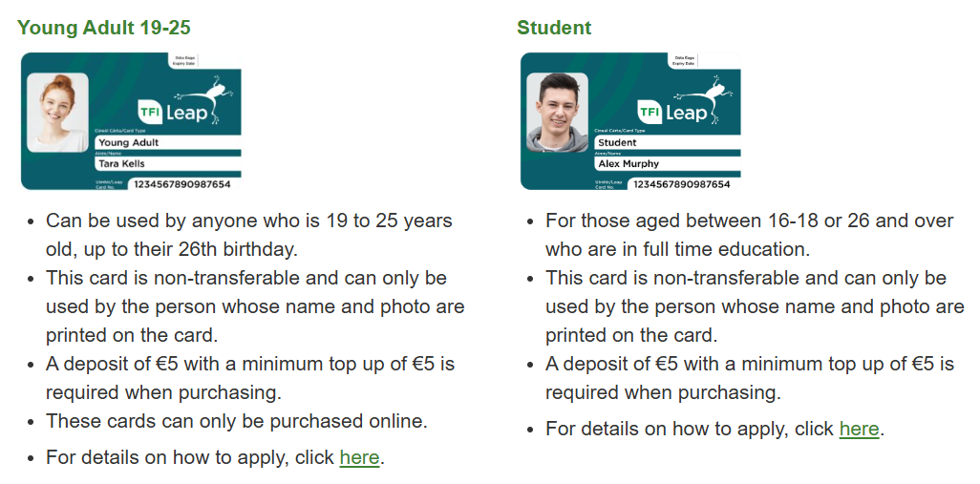Click TFI logo on Young Adult card

click(x=150, y=112)
